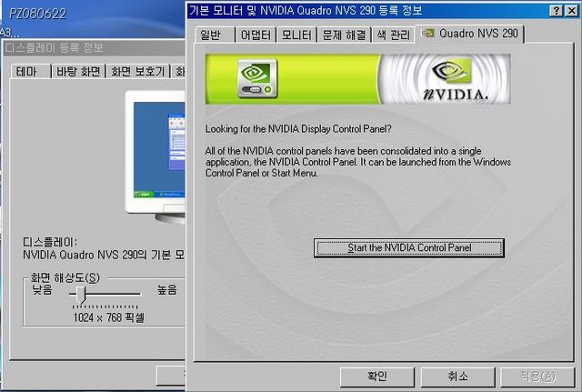Click the 적용(A) Apply button
Image resolution: width=582 pixels, height=392 pixels.
coord(537,377)
